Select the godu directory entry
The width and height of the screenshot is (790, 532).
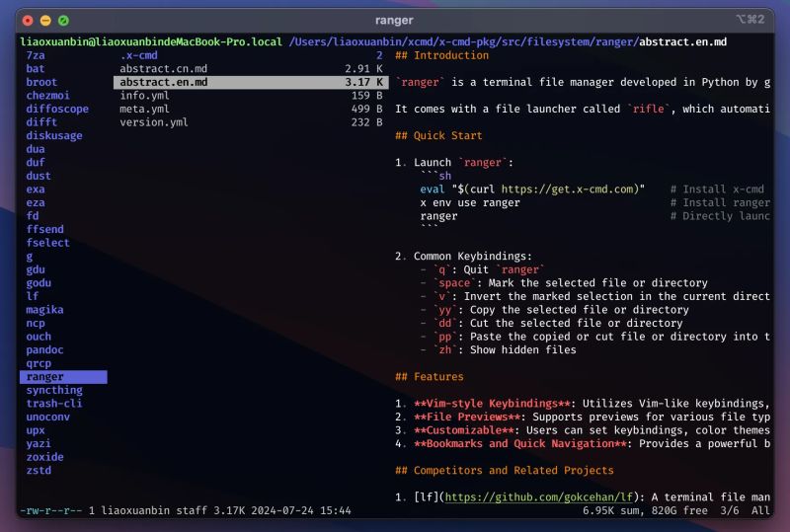click(39, 282)
